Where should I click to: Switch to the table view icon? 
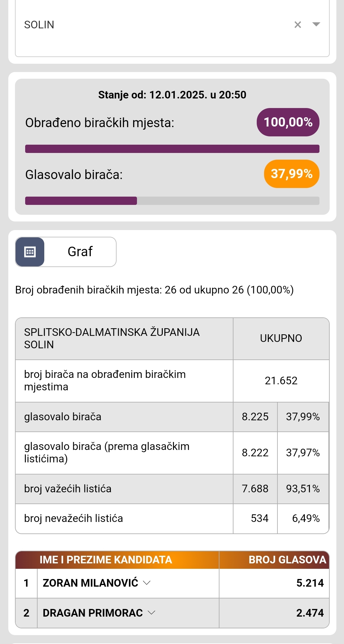coord(30,252)
